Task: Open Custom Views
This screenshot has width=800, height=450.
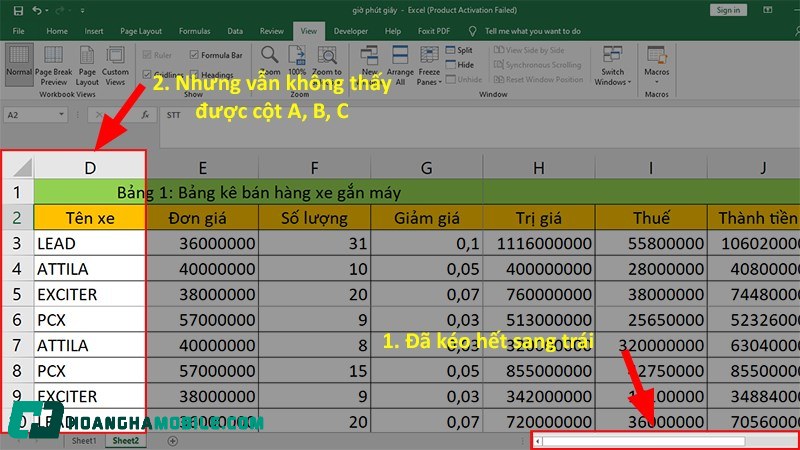Action: (x=115, y=66)
